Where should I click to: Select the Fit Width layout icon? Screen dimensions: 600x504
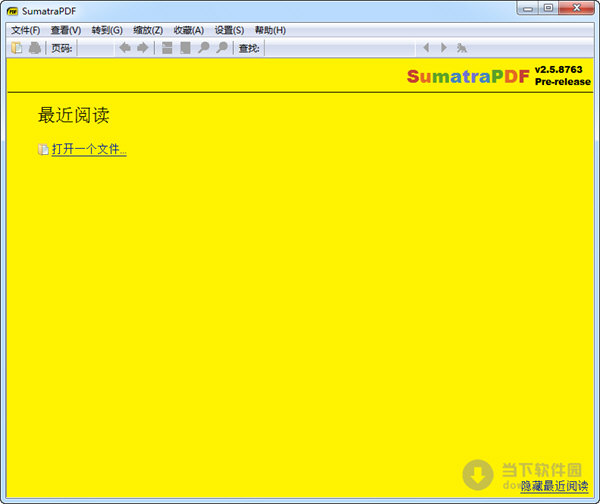click(167, 48)
